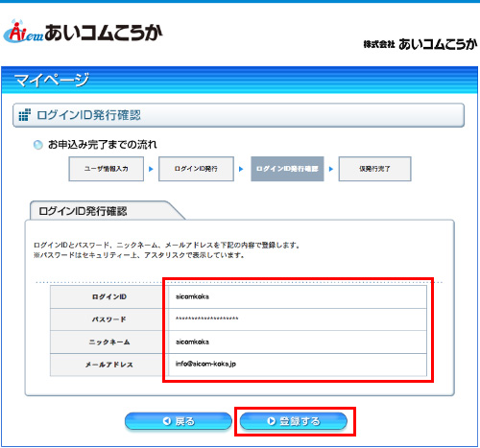Click the masked パスワード value row
Viewport: 480px width, 448px height.
(x=297, y=319)
